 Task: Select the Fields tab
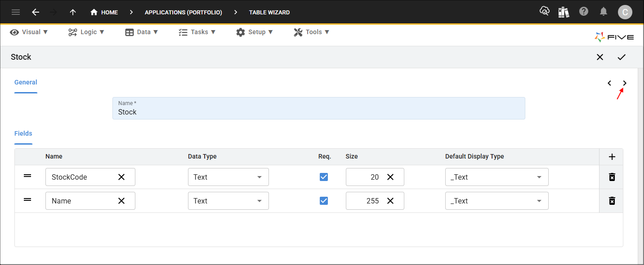tap(23, 133)
